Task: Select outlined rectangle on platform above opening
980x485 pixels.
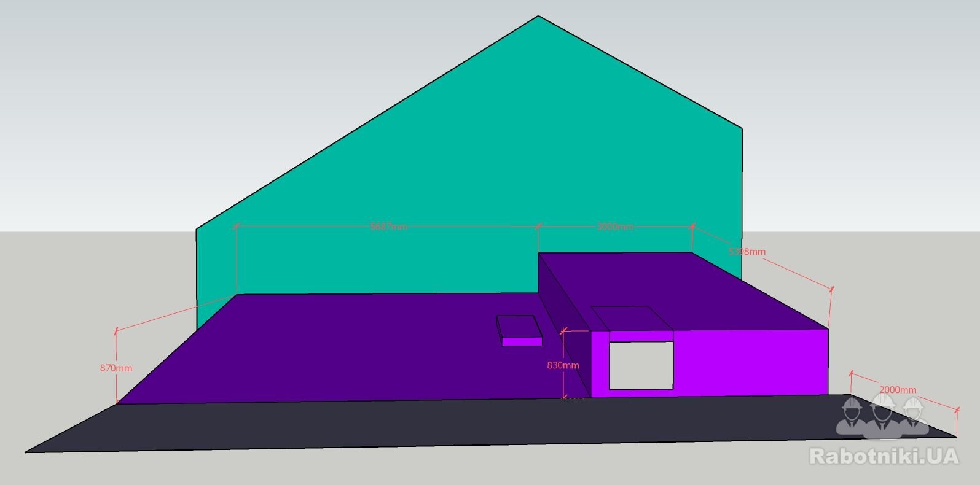Action: coord(629,317)
